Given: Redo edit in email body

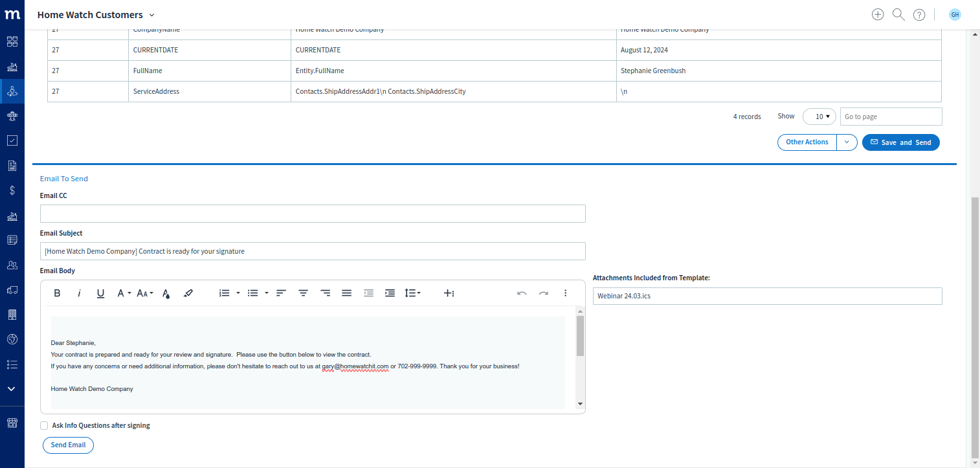Looking at the screenshot, I should coord(543,293).
